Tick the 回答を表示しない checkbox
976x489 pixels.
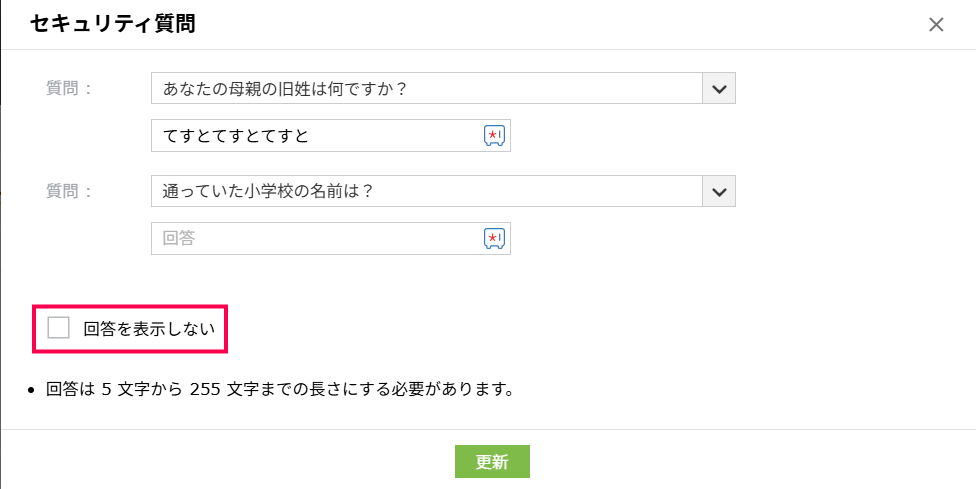point(59,327)
